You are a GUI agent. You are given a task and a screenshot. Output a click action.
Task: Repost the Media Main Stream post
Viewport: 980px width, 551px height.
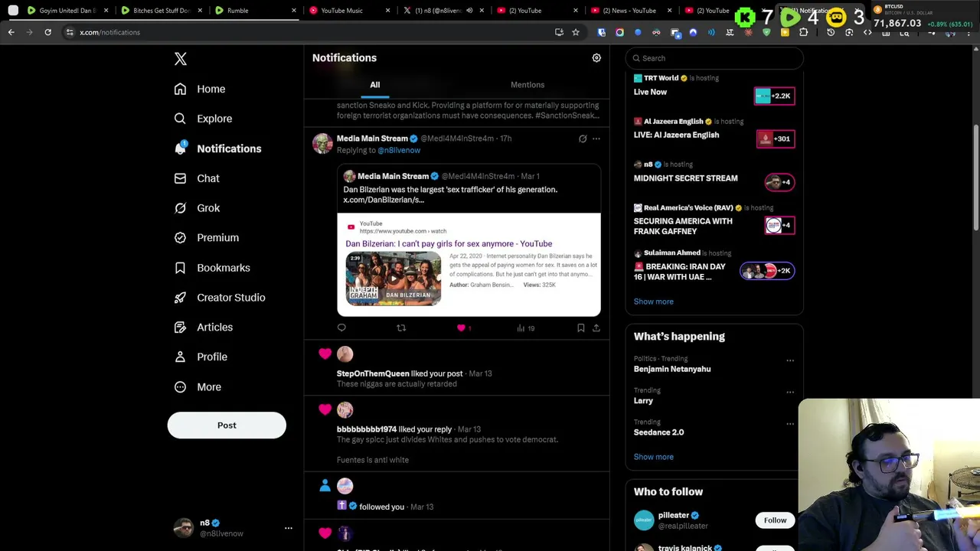[401, 328]
